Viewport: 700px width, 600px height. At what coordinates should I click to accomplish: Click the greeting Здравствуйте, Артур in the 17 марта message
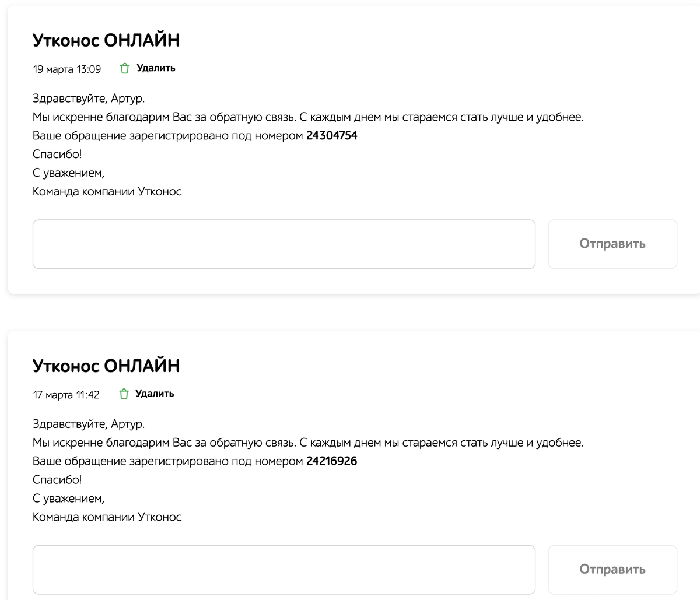pyautogui.click(x=89, y=424)
